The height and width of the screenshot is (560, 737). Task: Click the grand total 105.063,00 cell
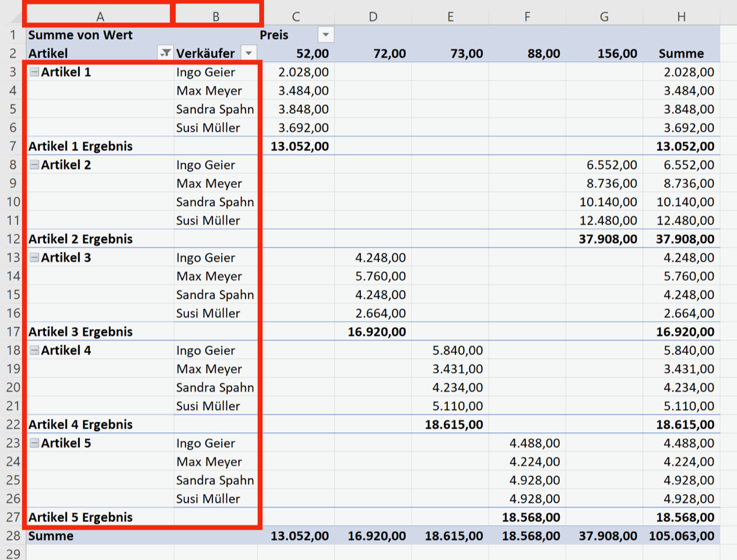[x=681, y=535]
